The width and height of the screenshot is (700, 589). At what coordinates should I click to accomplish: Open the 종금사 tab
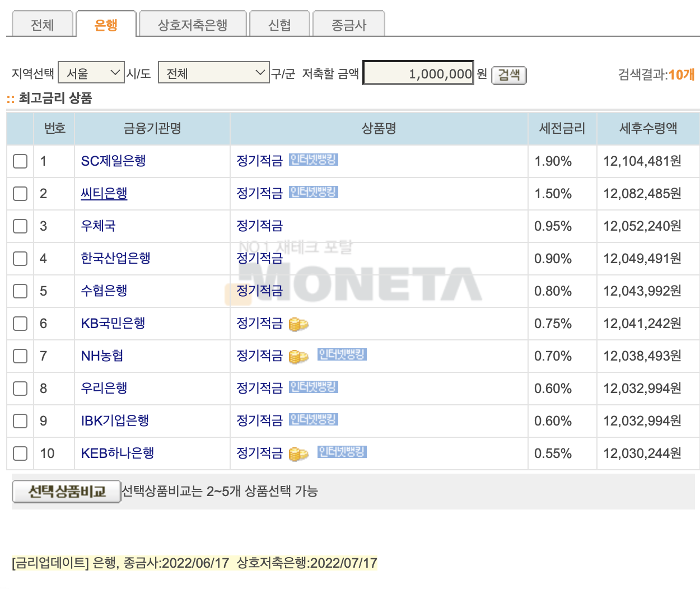coord(349,25)
